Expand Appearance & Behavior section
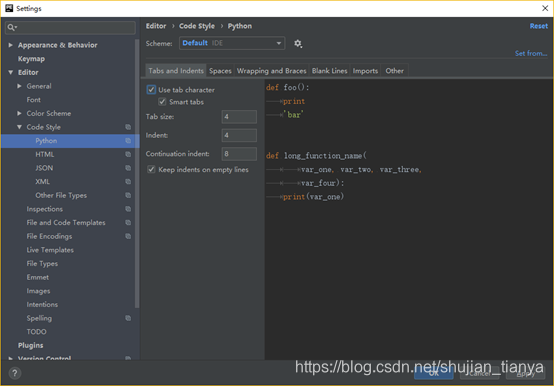This screenshot has height=386, width=554. [x=11, y=45]
